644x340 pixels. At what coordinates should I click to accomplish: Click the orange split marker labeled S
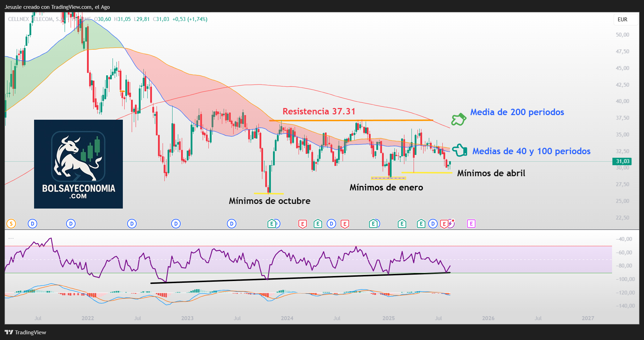point(11,224)
